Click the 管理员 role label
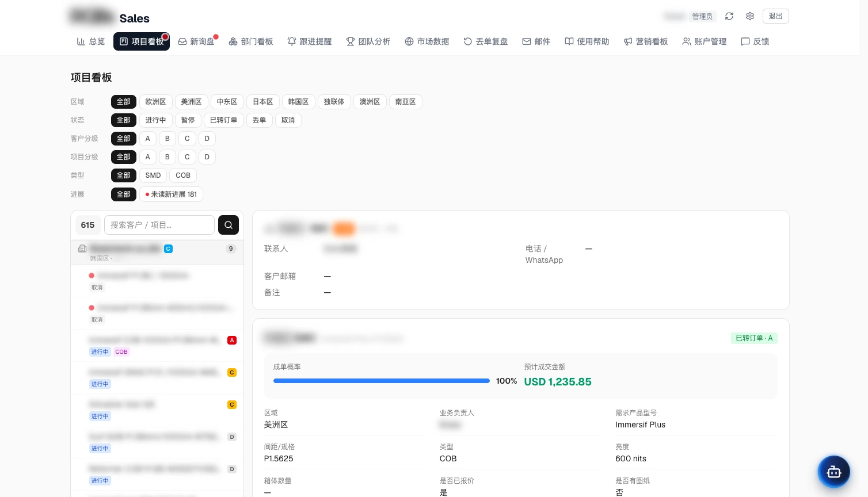 [702, 17]
